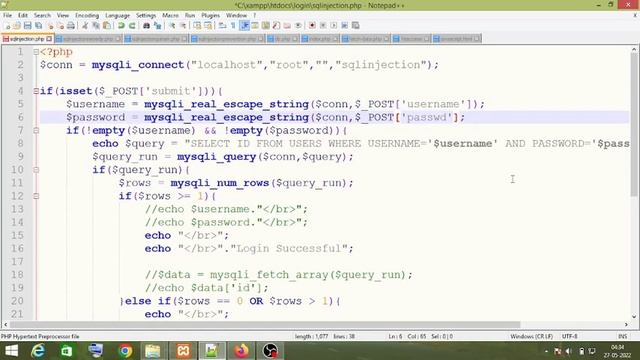Open the Language menu
This screenshot has width=640, height=360.
pos(118,16)
